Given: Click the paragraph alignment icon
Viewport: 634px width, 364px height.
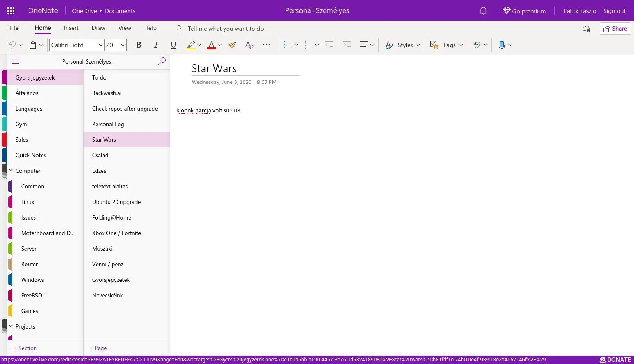Looking at the screenshot, I should (x=364, y=45).
